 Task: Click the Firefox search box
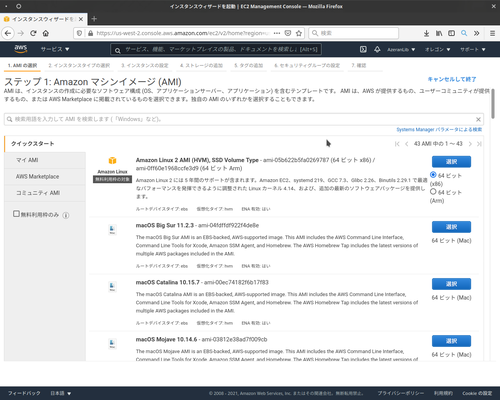(354, 33)
